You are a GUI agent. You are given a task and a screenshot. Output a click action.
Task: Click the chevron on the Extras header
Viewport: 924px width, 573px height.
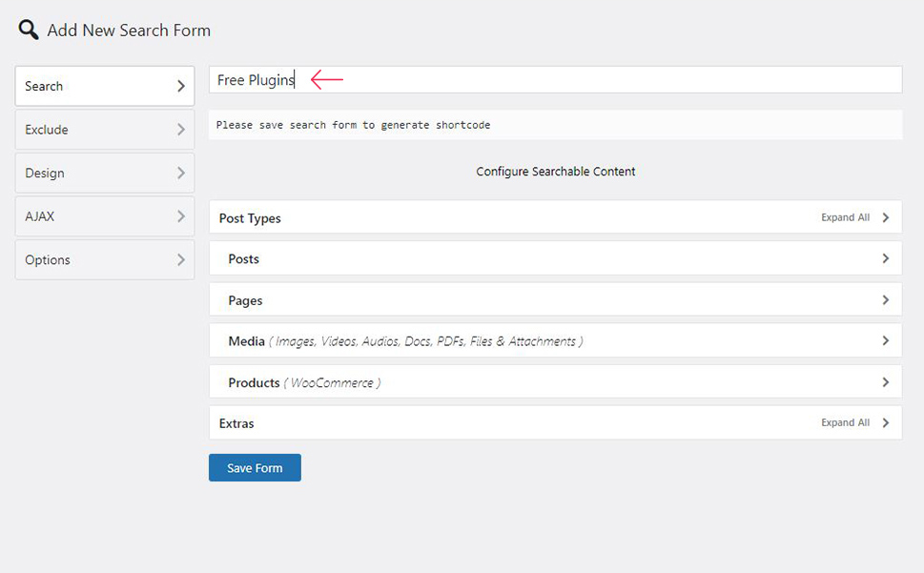tap(885, 422)
